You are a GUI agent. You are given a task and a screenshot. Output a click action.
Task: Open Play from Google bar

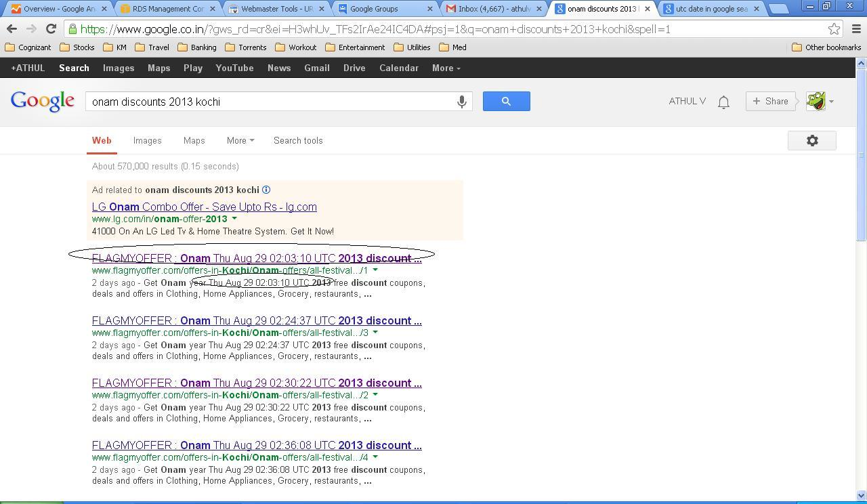[x=193, y=68]
